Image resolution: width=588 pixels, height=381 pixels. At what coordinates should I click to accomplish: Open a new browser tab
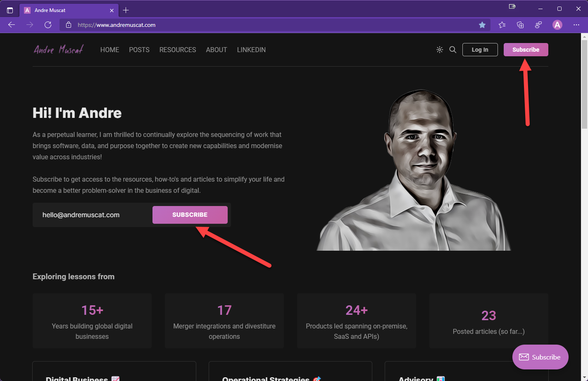click(126, 10)
